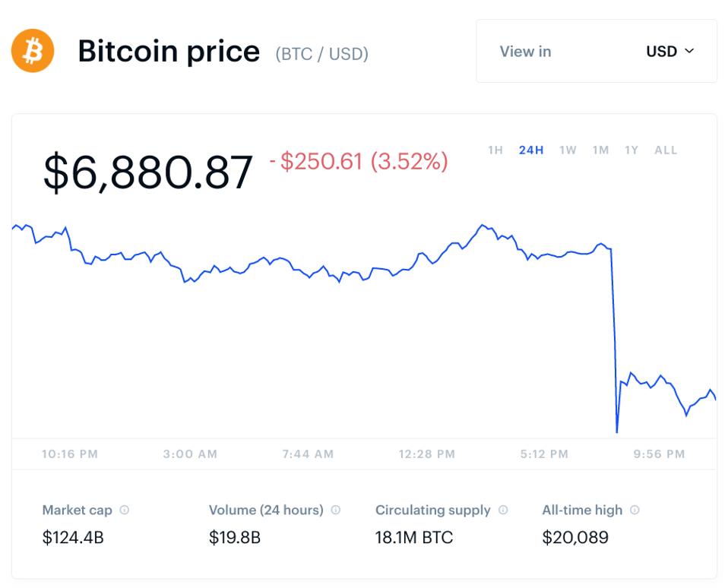Image resolution: width=728 pixels, height=588 pixels.
Task: Click the Bitcoin price heading
Action: [x=169, y=51]
